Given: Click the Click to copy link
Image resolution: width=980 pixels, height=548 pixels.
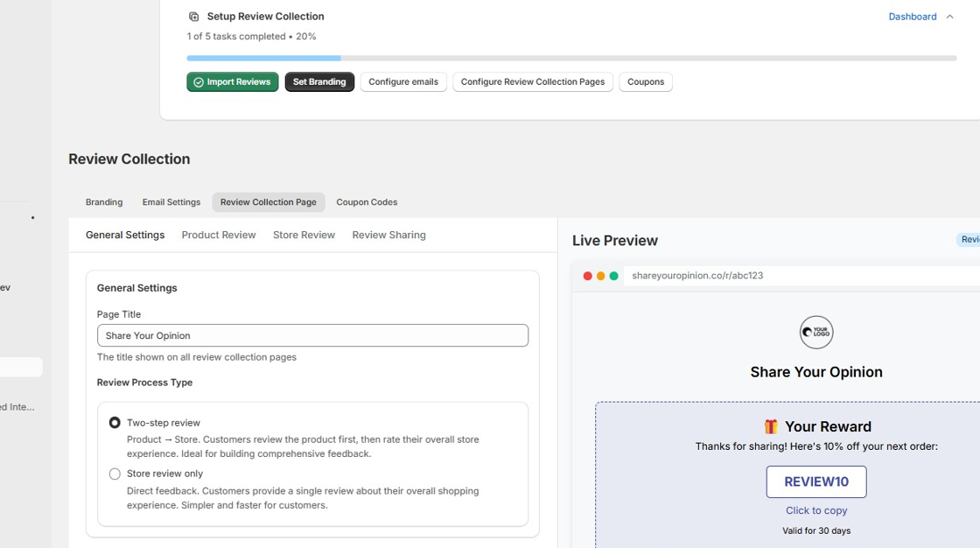Looking at the screenshot, I should pos(816,510).
